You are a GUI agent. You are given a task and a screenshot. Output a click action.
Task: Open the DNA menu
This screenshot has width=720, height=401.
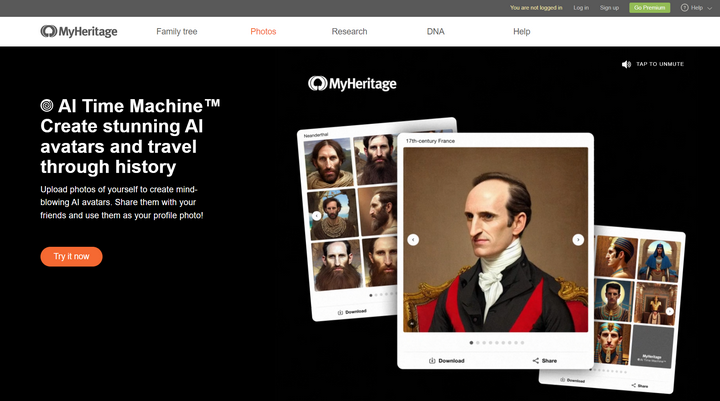coord(435,31)
